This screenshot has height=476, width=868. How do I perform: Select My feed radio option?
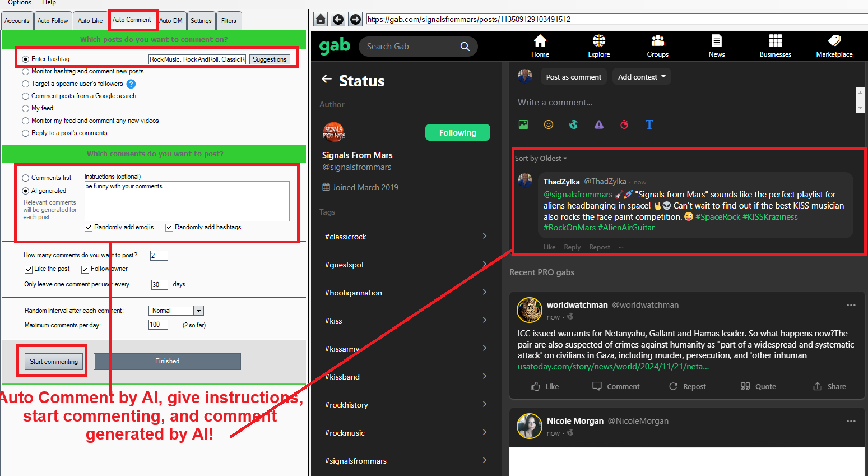[x=25, y=108]
